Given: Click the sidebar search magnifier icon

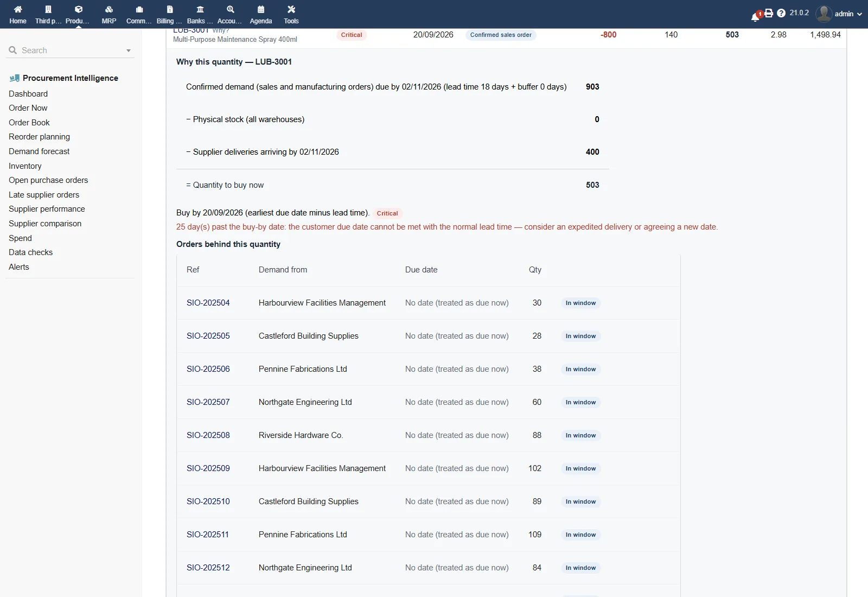Looking at the screenshot, I should pyautogui.click(x=13, y=50).
